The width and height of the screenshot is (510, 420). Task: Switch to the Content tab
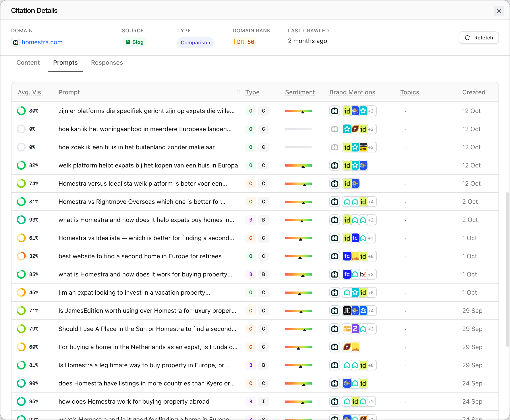[28, 63]
